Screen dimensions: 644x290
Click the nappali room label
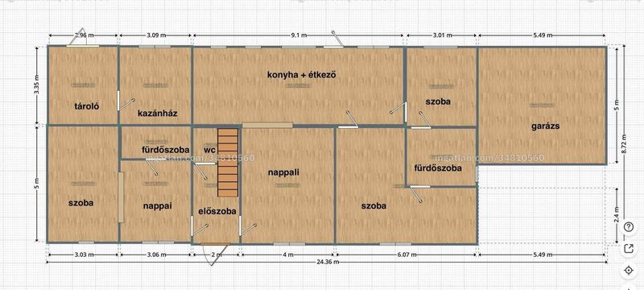point(283,172)
